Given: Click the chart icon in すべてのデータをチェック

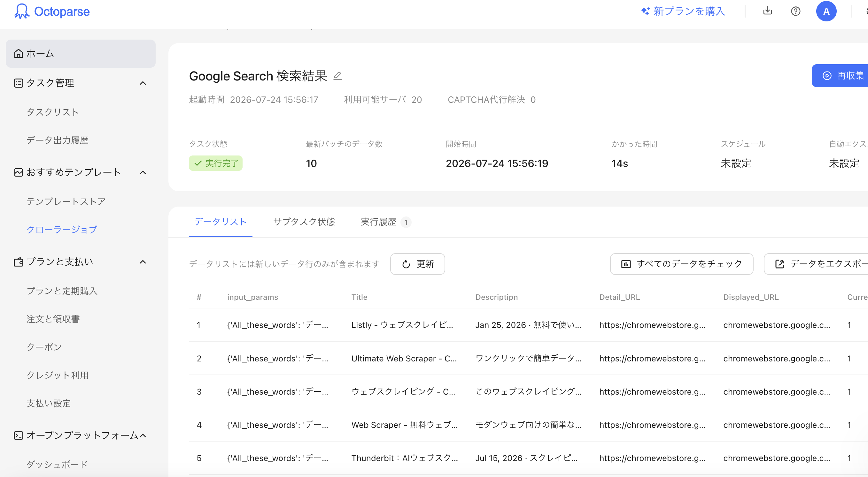Looking at the screenshot, I should point(626,264).
